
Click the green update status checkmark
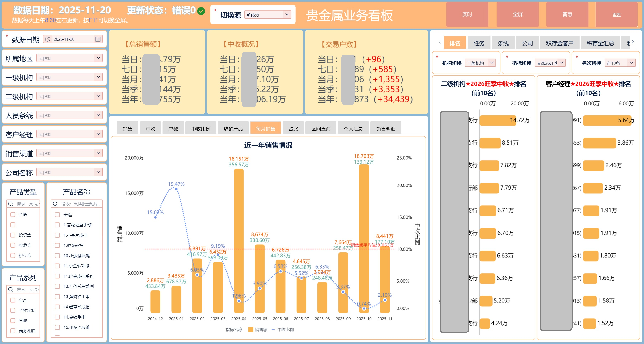pyautogui.click(x=201, y=11)
